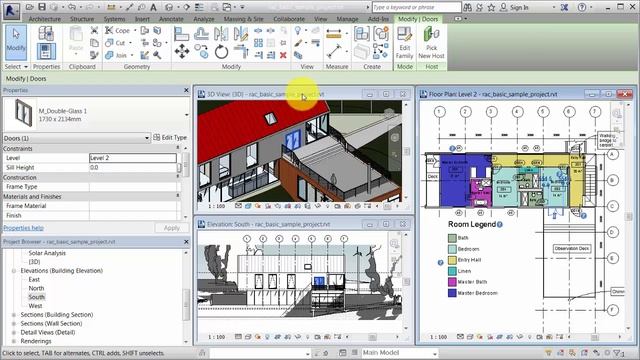
Task: Toggle Select Pinned Elements in status bar
Action: point(572,353)
